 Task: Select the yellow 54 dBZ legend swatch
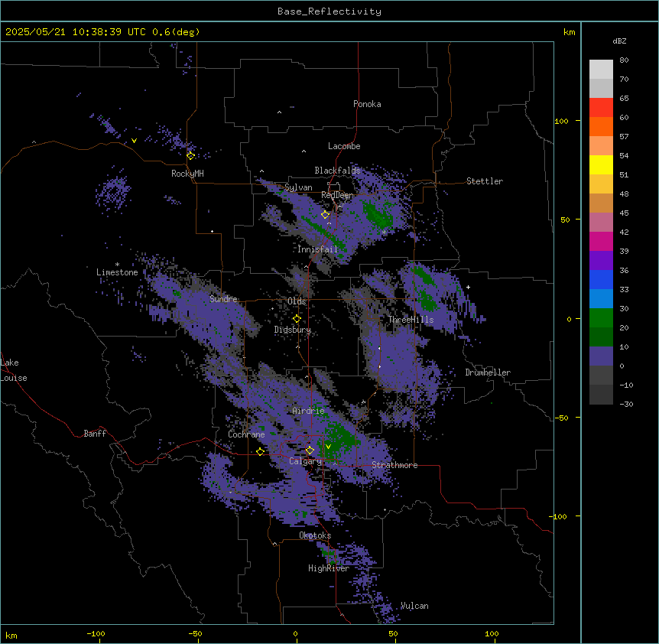click(x=601, y=164)
